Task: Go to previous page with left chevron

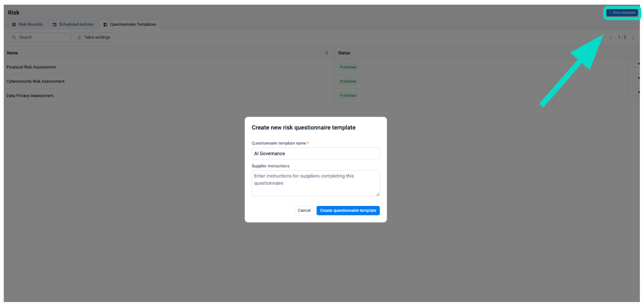Action: pyautogui.click(x=611, y=37)
